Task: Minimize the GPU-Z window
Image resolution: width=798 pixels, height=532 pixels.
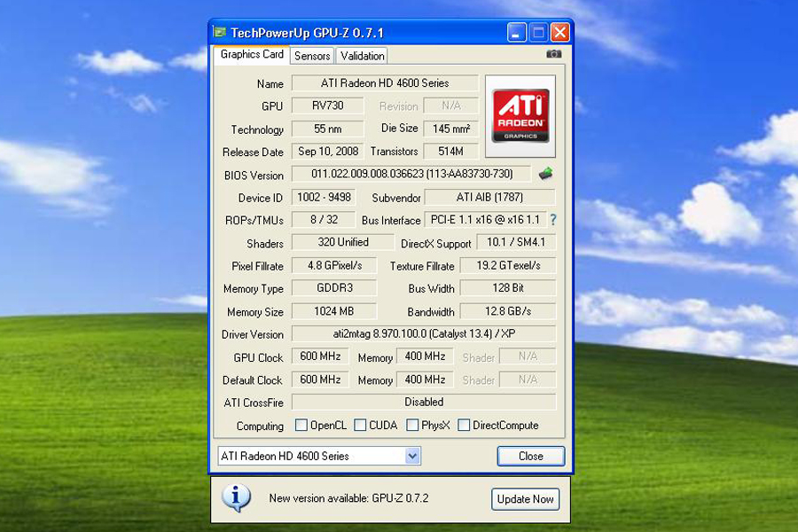Action: point(517,33)
